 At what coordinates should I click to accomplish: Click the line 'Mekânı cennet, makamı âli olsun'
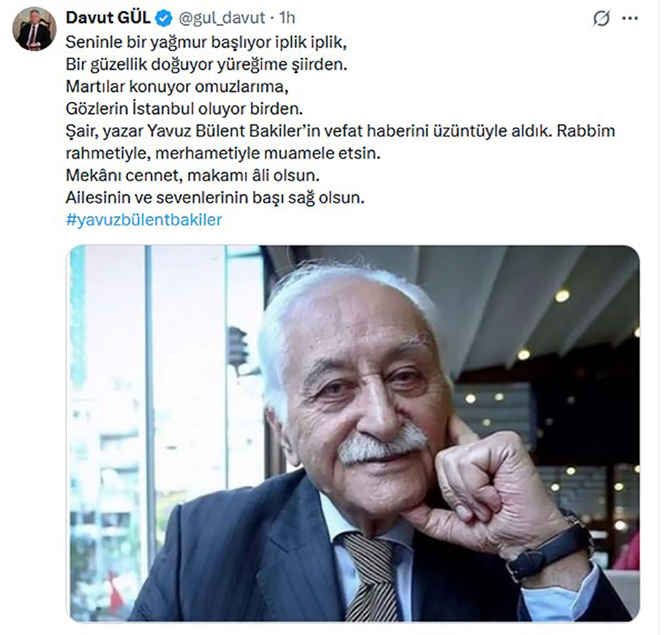(x=192, y=175)
